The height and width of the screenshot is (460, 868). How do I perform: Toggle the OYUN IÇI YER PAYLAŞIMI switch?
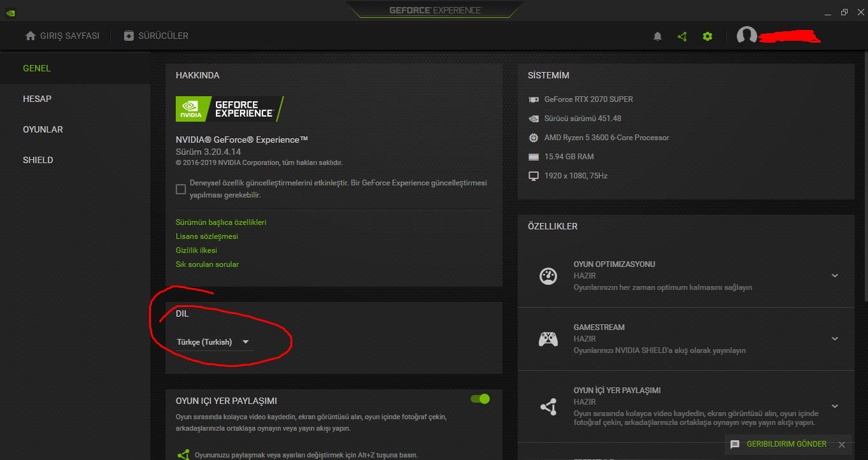point(480,399)
